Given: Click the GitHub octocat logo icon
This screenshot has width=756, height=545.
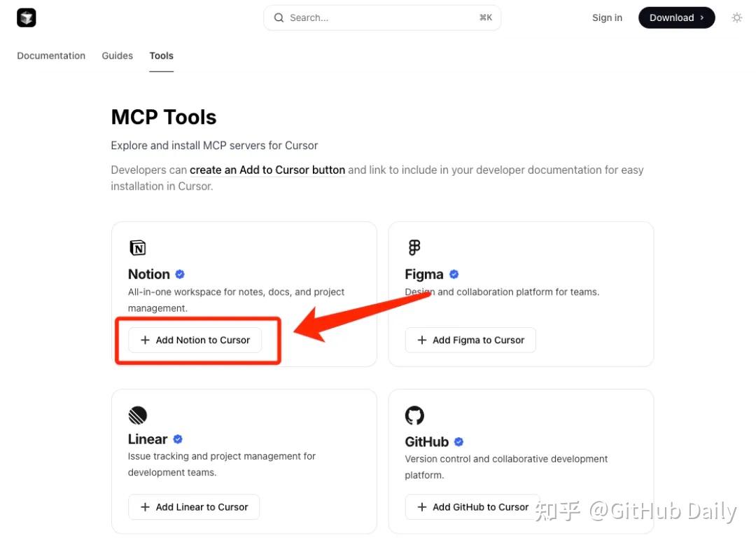Looking at the screenshot, I should tap(414, 415).
